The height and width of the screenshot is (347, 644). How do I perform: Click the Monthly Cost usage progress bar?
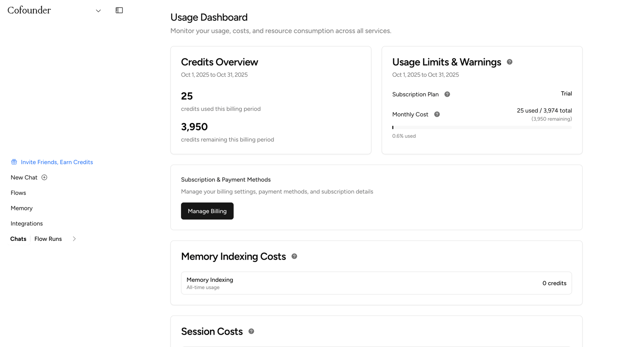pyautogui.click(x=482, y=127)
